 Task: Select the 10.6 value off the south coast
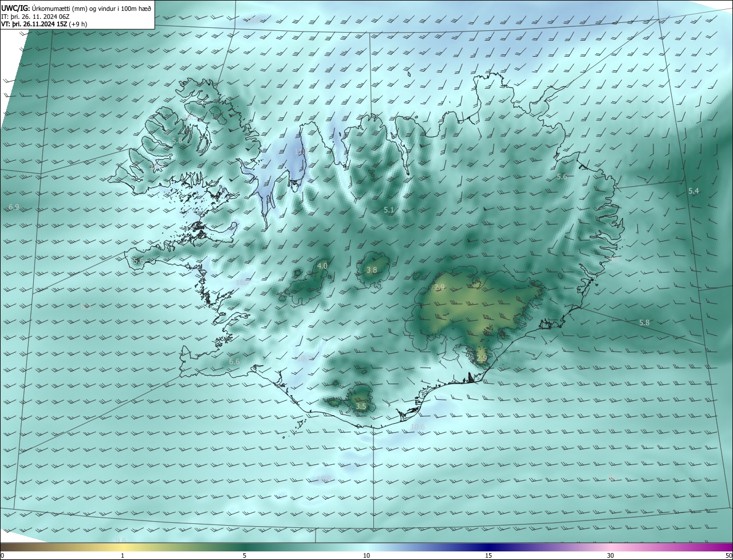click(418, 427)
